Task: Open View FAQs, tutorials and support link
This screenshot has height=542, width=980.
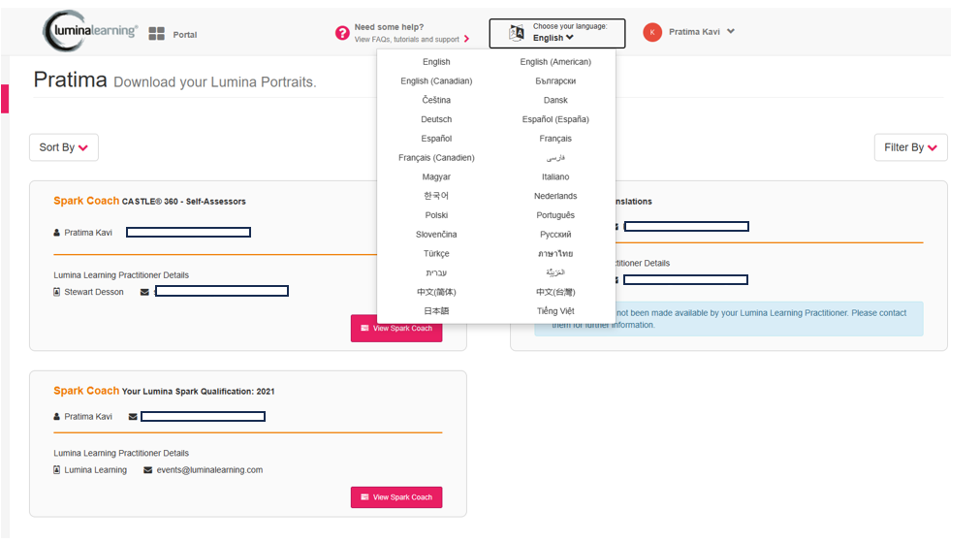Action: click(412, 40)
